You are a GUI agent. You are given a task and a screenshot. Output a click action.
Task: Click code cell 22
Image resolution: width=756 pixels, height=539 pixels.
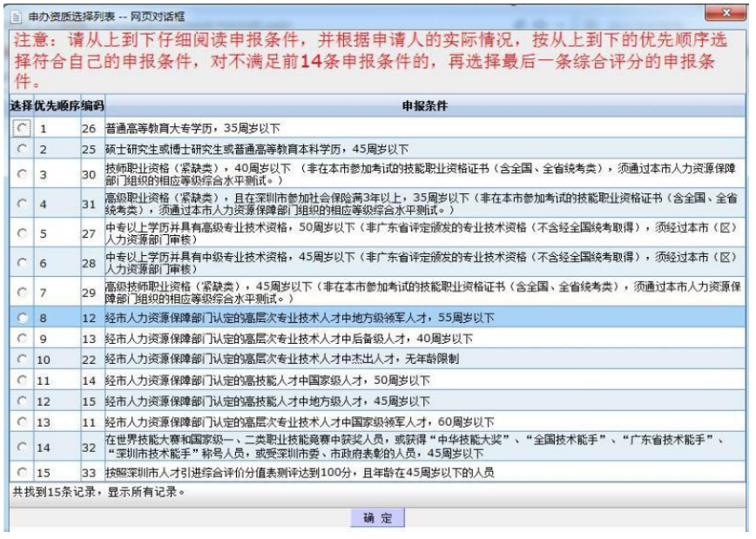89,359
